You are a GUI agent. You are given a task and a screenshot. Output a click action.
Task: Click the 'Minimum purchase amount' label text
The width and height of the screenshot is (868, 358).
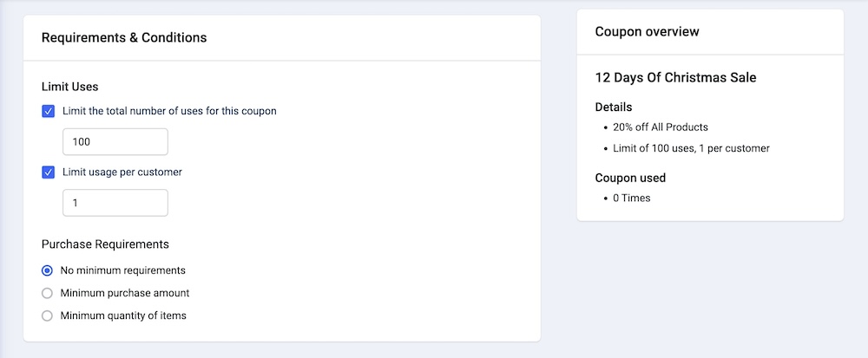point(125,293)
